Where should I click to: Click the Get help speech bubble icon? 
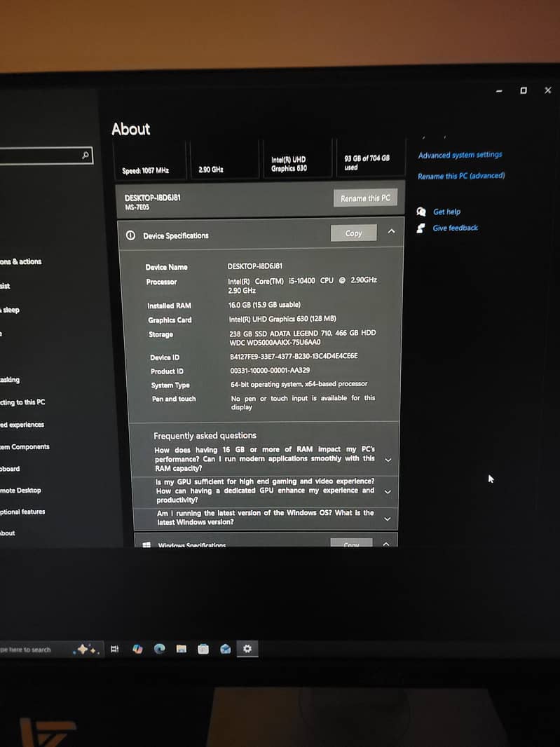(x=421, y=212)
